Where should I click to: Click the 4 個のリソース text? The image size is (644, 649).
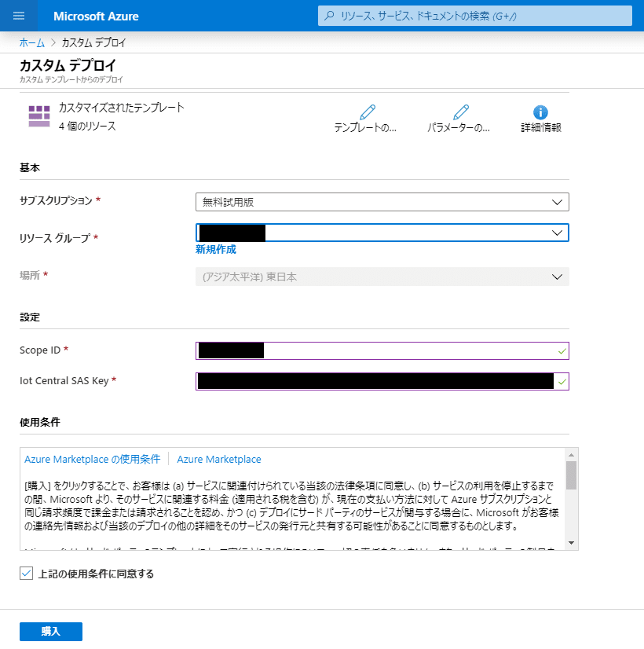(x=87, y=126)
